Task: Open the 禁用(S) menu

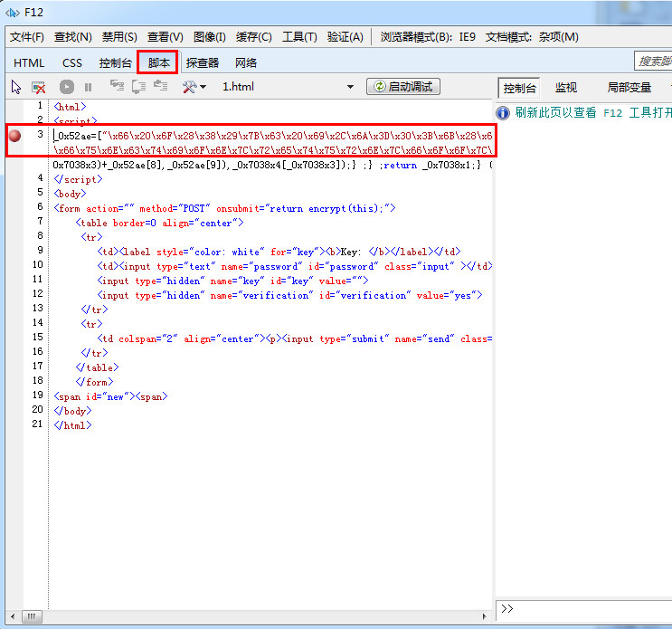Action: [x=119, y=37]
